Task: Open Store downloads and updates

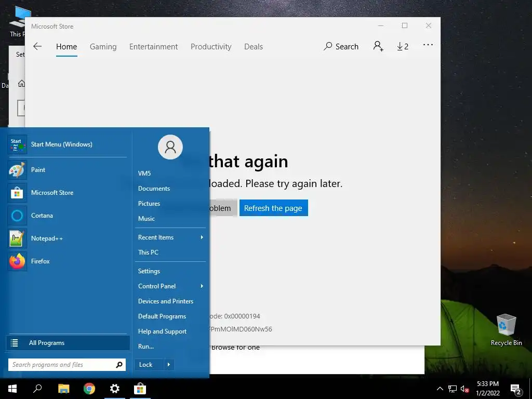Action: (x=403, y=46)
